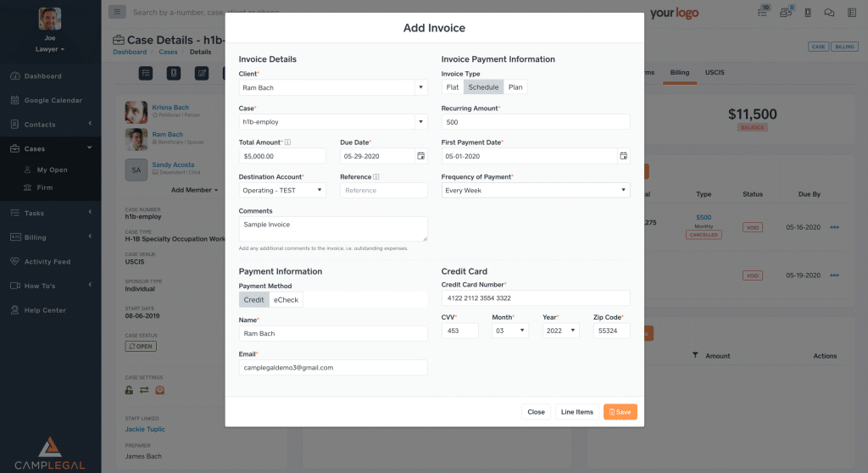Screen dimensions: 868x473
Task: Click the Line Items button
Action: (x=576, y=411)
